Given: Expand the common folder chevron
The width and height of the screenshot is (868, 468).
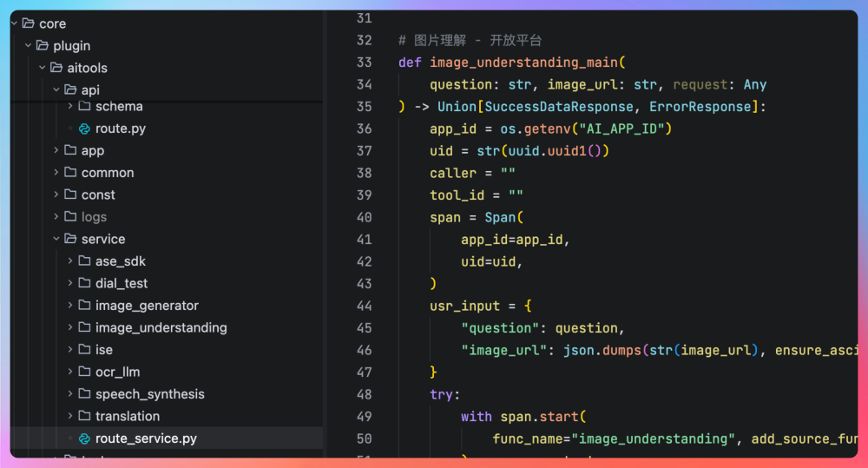Looking at the screenshot, I should click(x=56, y=173).
